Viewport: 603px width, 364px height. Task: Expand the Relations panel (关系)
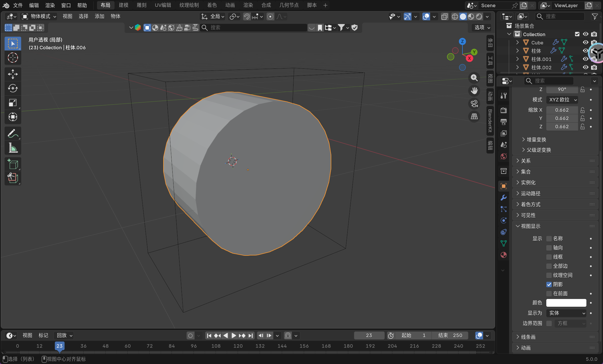tap(526, 161)
